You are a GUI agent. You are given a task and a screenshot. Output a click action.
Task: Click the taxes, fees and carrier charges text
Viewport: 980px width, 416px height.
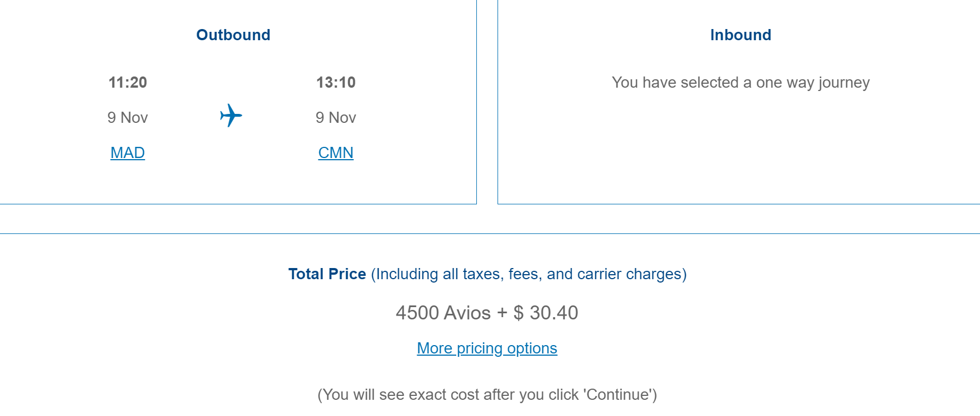(x=529, y=274)
